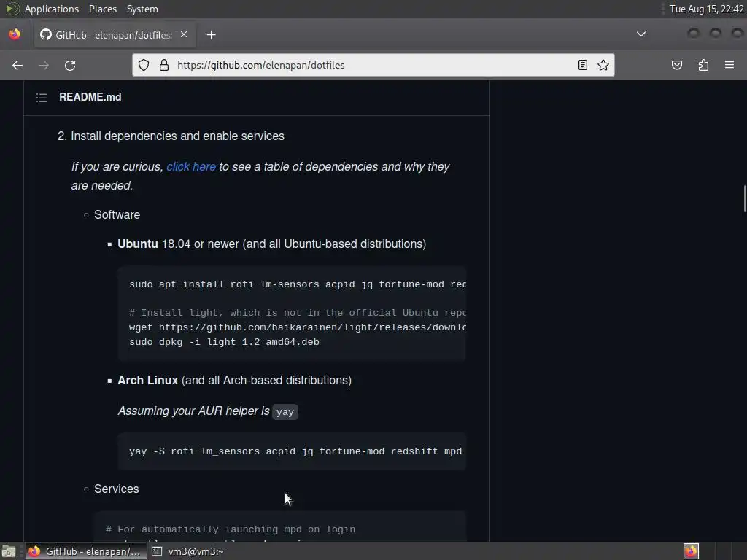This screenshot has width=747, height=560.
Task: Save page to Pocket
Action: pos(676,65)
